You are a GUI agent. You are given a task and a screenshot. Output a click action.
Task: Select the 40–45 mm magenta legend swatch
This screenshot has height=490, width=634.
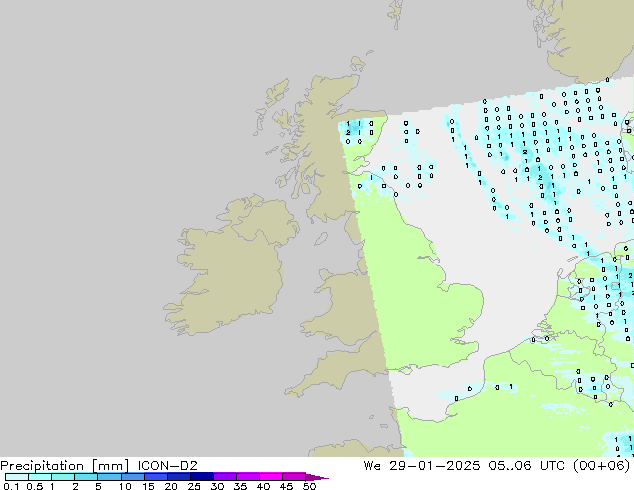pos(271,477)
